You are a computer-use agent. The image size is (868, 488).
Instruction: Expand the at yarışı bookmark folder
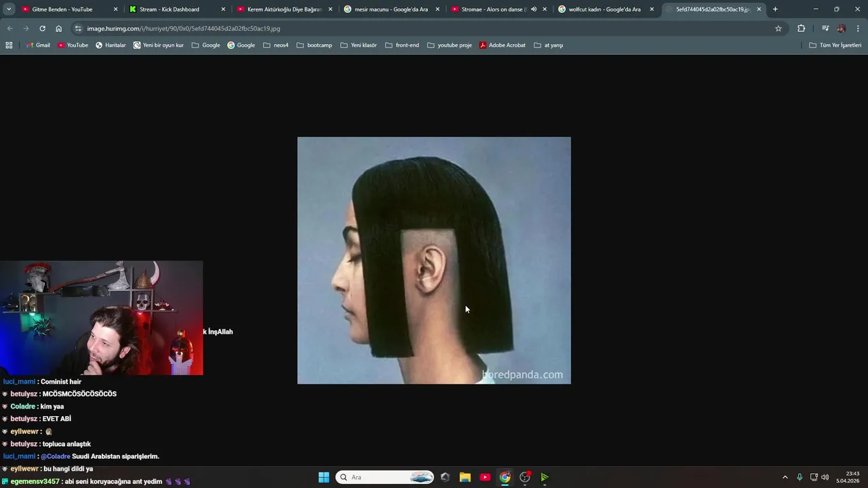point(548,45)
